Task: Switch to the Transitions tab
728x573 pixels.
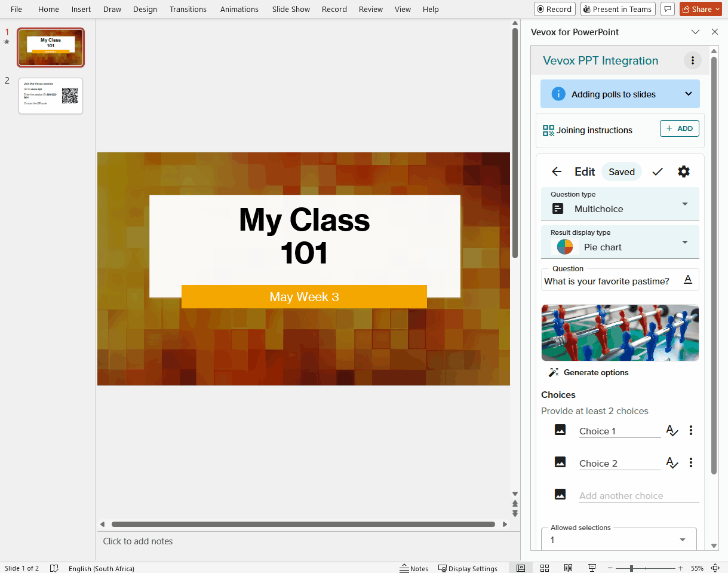Action: pyautogui.click(x=188, y=9)
